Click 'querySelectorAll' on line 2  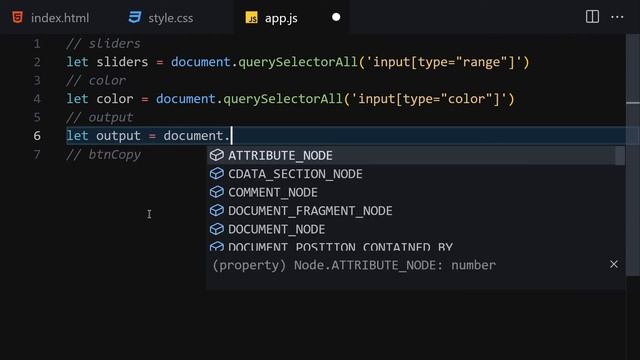click(298, 62)
